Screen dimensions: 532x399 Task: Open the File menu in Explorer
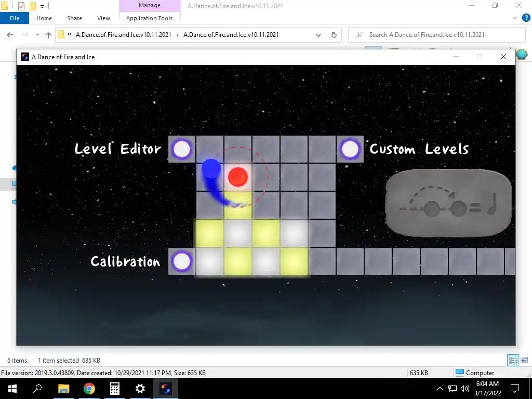click(14, 18)
